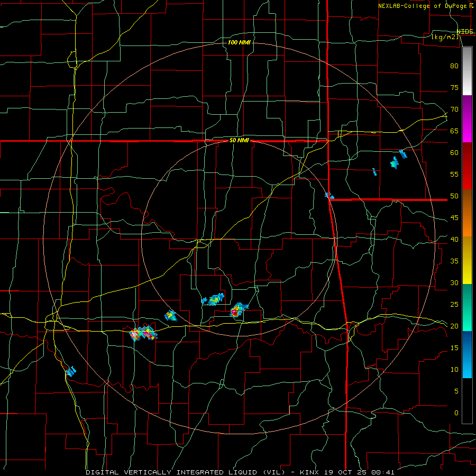Click the KINX radar site identifier

[309, 472]
